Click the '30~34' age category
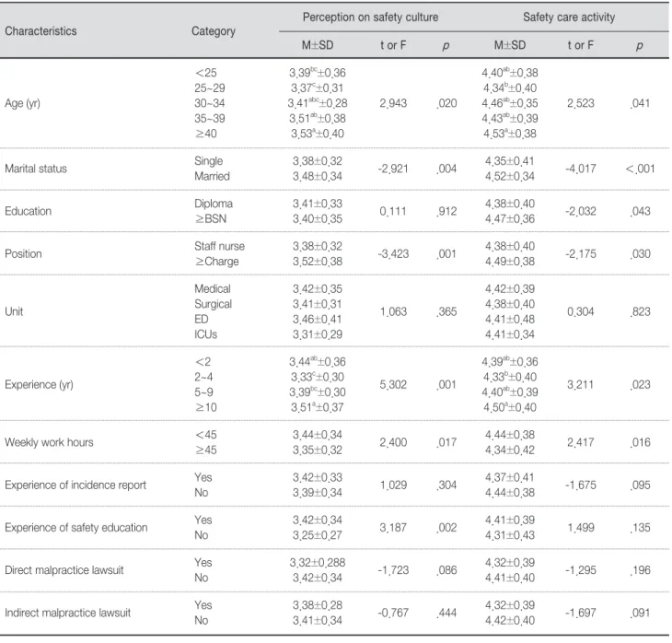The image size is (672, 643). click(210, 103)
